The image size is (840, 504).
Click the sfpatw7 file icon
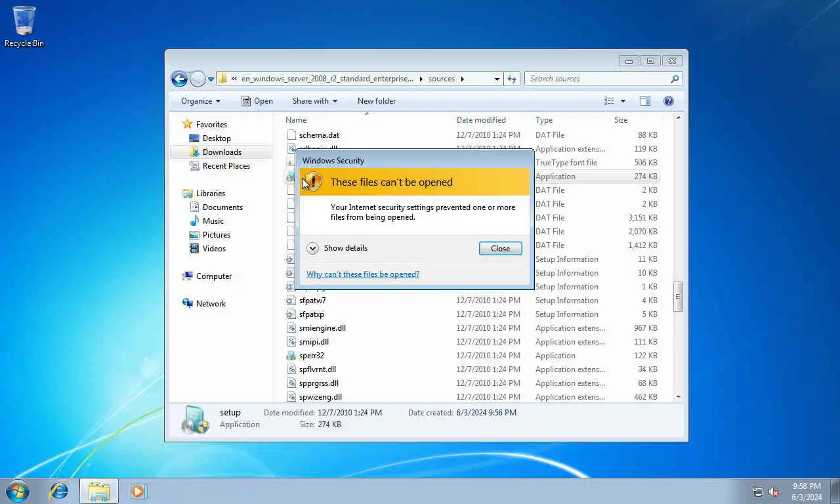pos(291,301)
